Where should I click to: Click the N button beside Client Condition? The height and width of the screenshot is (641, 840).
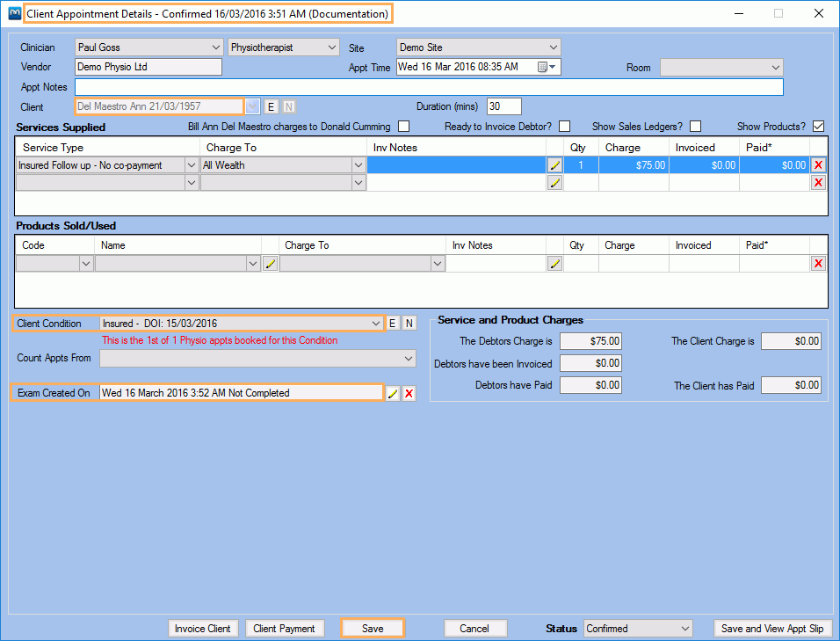tap(409, 324)
